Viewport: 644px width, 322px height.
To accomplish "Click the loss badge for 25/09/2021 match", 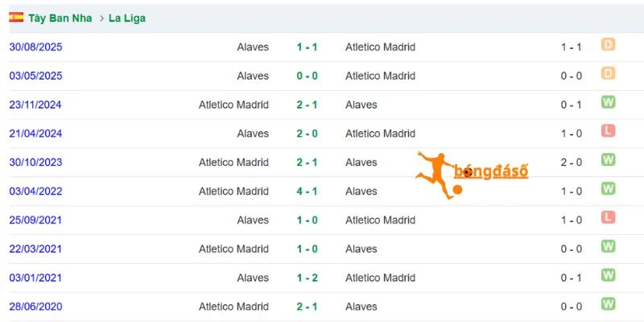I will [x=609, y=217].
